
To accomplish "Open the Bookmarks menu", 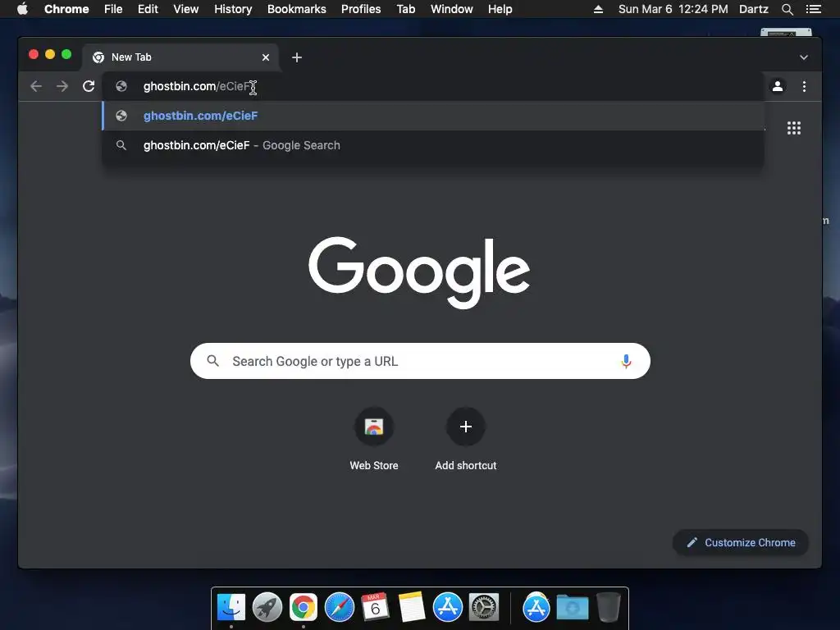I will [297, 9].
